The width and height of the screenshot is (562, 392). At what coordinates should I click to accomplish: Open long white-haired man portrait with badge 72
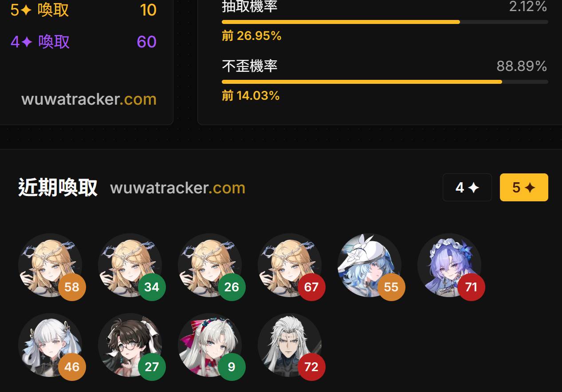(x=290, y=345)
